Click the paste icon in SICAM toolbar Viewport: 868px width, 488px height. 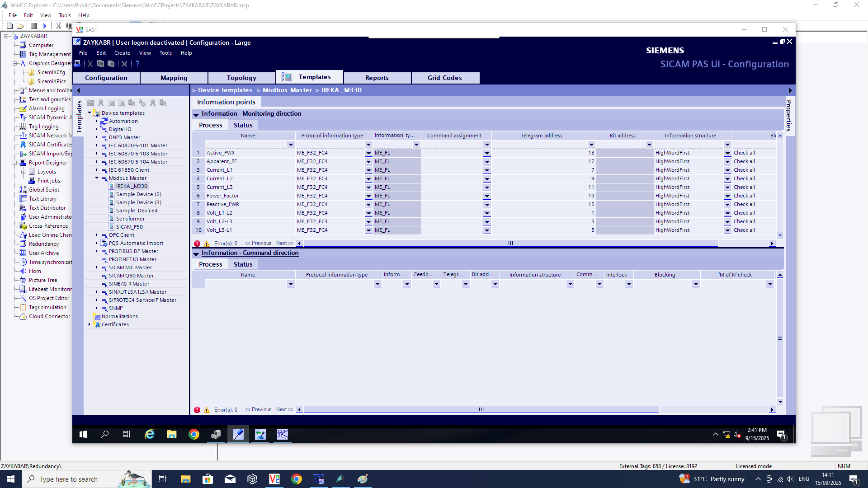[x=111, y=64]
